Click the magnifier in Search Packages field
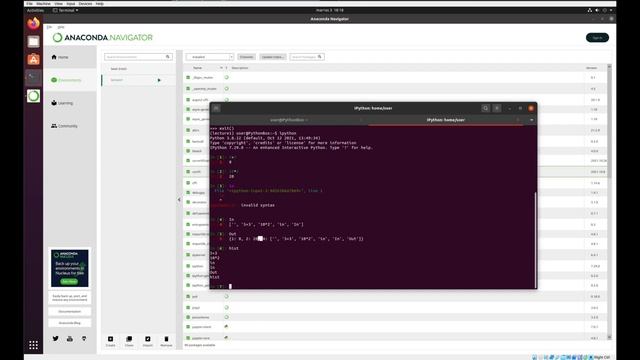The height and width of the screenshot is (360, 640). click(320, 57)
